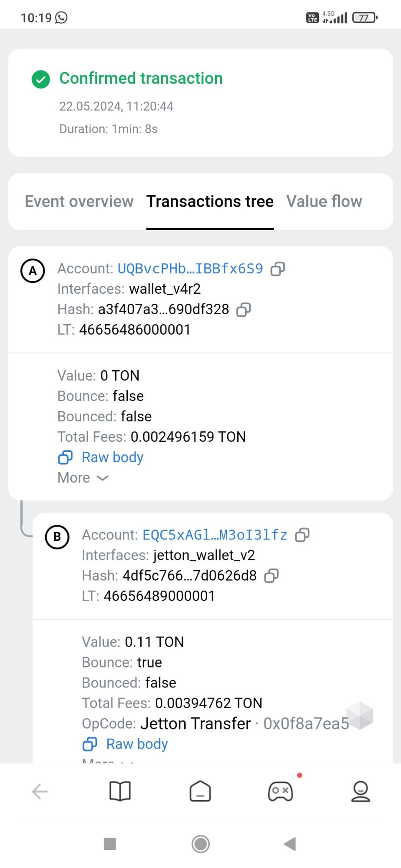401x868 pixels.
Task: Collapse the More section chevron
Action: pos(102,478)
